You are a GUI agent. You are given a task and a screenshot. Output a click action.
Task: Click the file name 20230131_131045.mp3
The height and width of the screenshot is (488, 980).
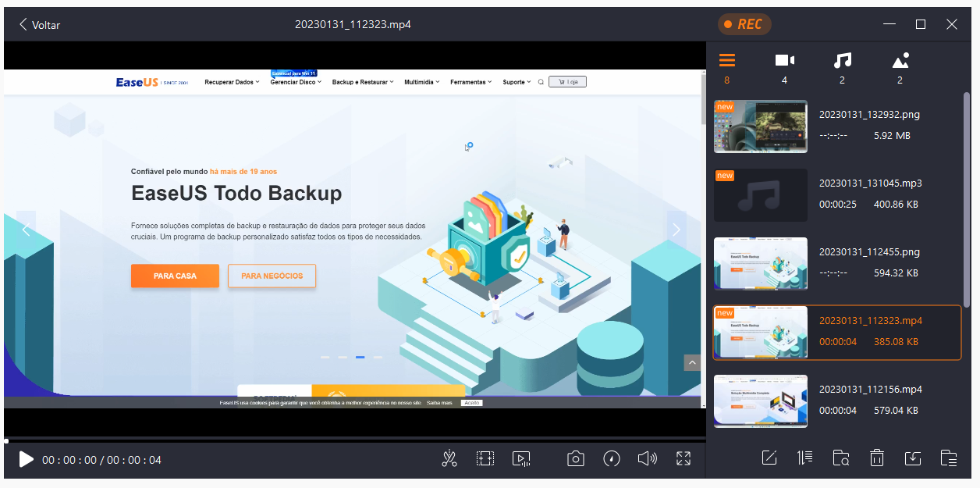point(871,183)
